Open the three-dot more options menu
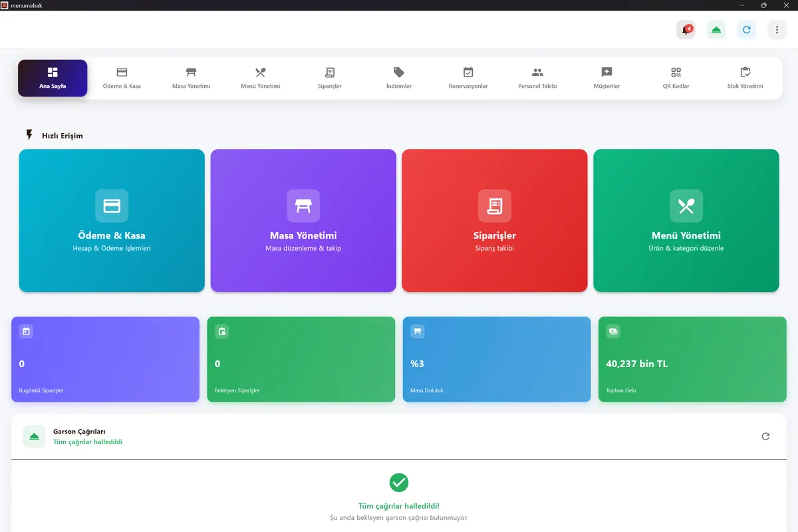 pos(777,30)
